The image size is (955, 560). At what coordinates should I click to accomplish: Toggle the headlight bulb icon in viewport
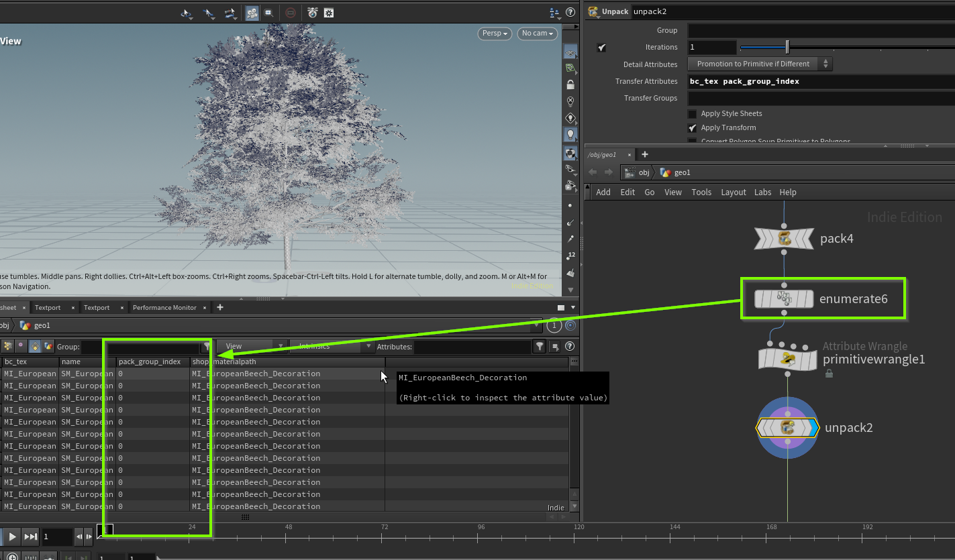click(x=570, y=135)
